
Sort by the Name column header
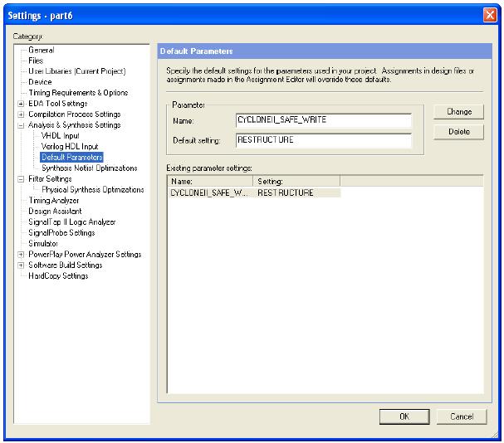click(x=210, y=181)
